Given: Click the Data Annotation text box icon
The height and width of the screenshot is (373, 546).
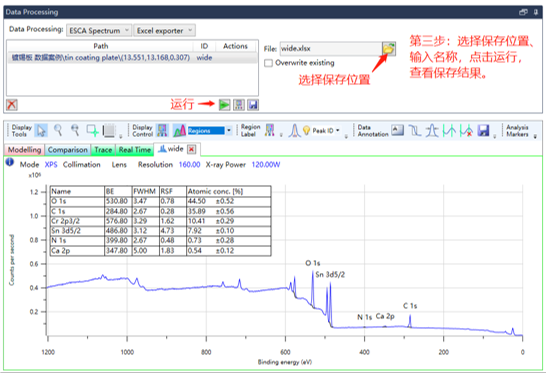Looking at the screenshot, I should click(397, 130).
